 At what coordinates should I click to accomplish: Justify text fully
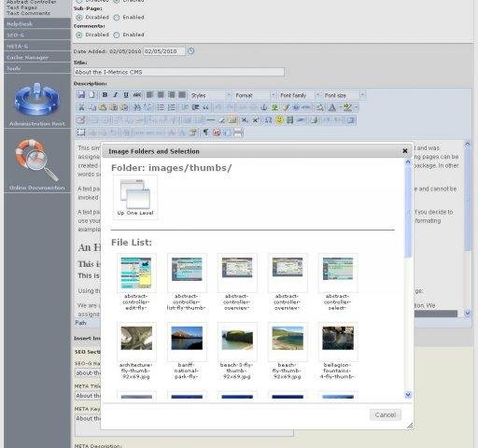pyautogui.click(x=182, y=95)
